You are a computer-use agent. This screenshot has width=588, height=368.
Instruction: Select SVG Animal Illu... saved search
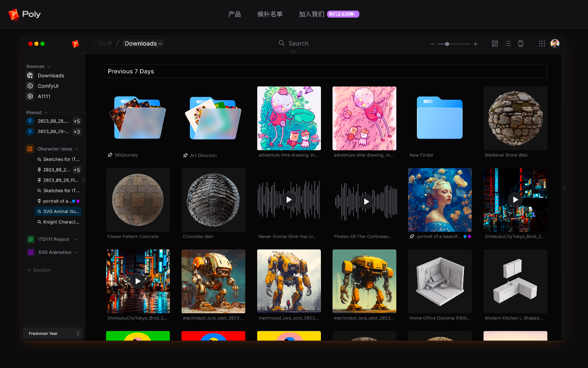pyautogui.click(x=58, y=211)
